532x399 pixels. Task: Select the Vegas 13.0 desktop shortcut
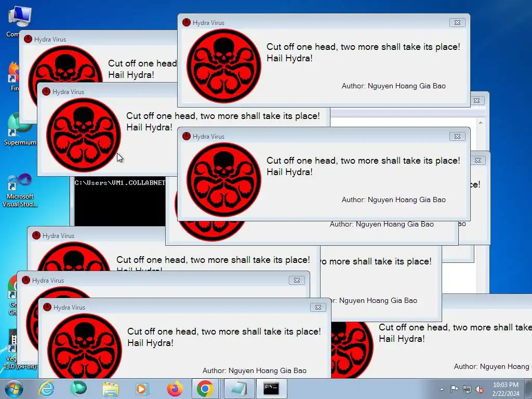point(10,350)
